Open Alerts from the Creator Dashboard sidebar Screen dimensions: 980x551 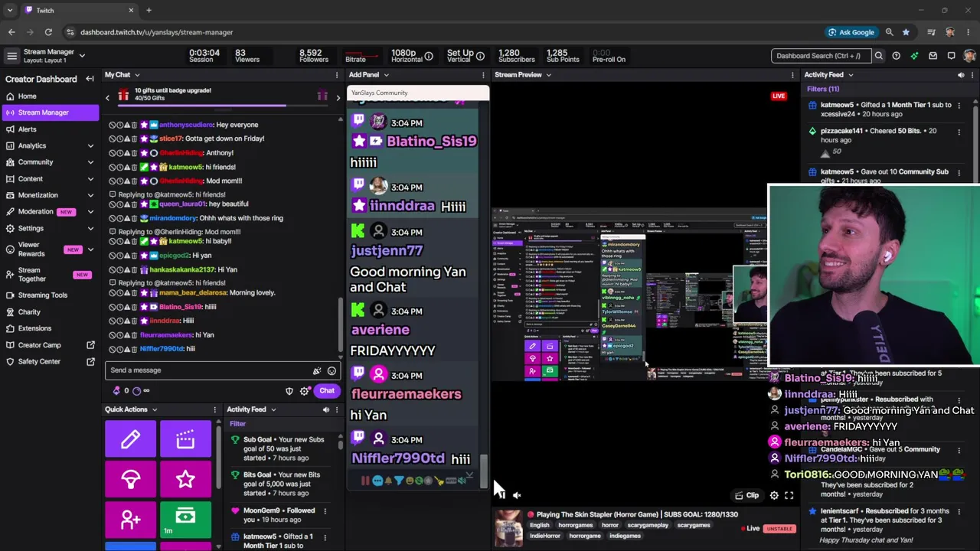pyautogui.click(x=50, y=129)
